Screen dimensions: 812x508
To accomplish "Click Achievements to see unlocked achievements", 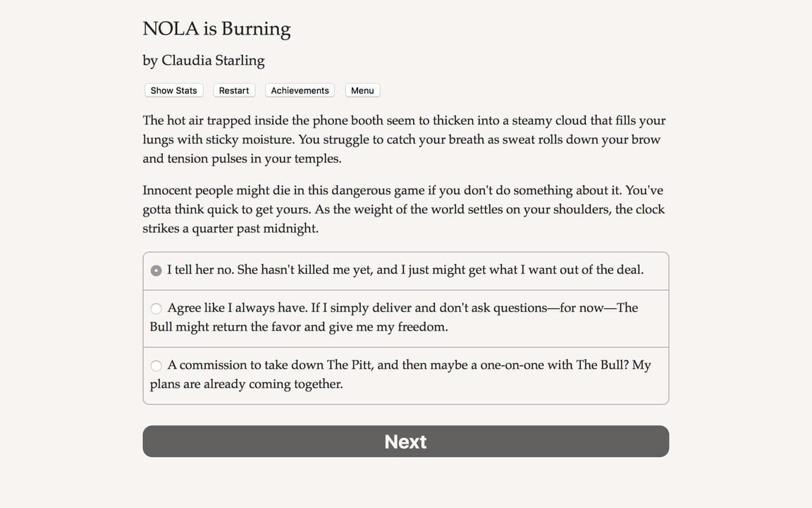I will (299, 90).
